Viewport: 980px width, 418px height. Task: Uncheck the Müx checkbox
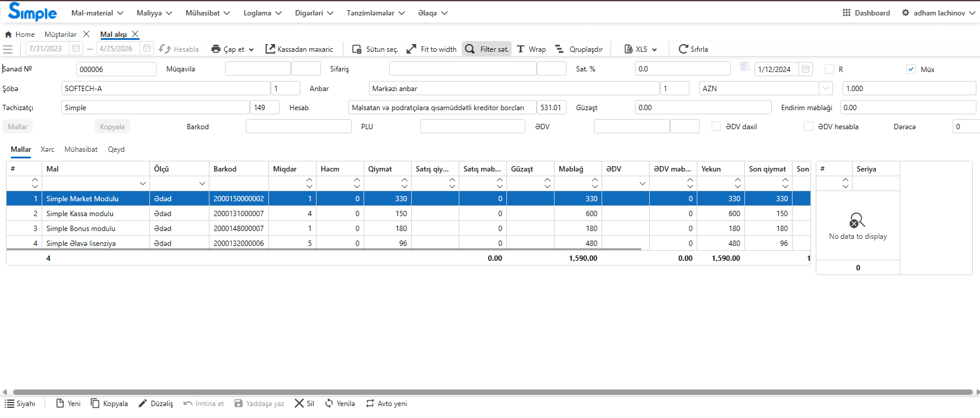pos(911,69)
